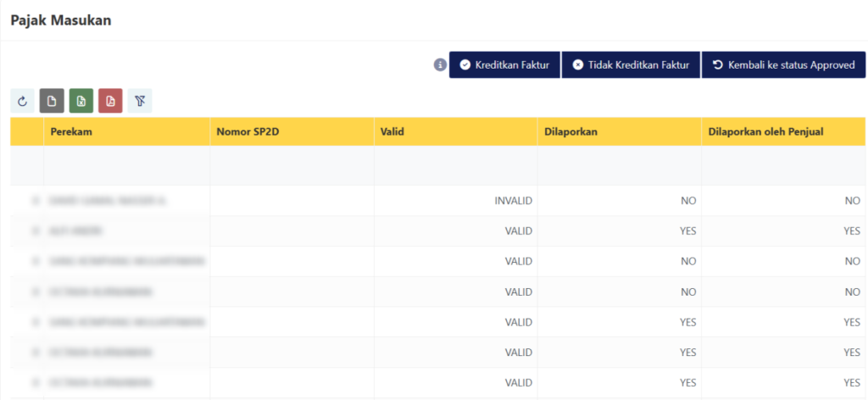Clear filters with the funnel icon
The image size is (868, 400).
[140, 102]
